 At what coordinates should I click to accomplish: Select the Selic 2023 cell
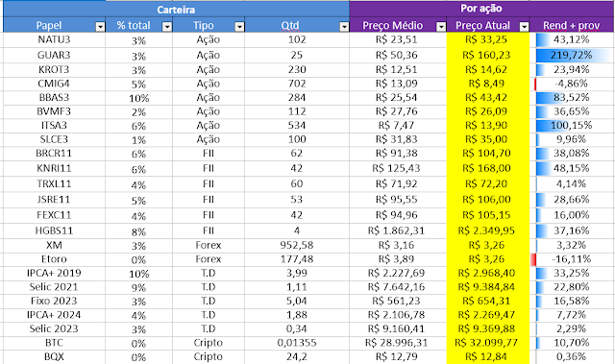[x=54, y=328]
